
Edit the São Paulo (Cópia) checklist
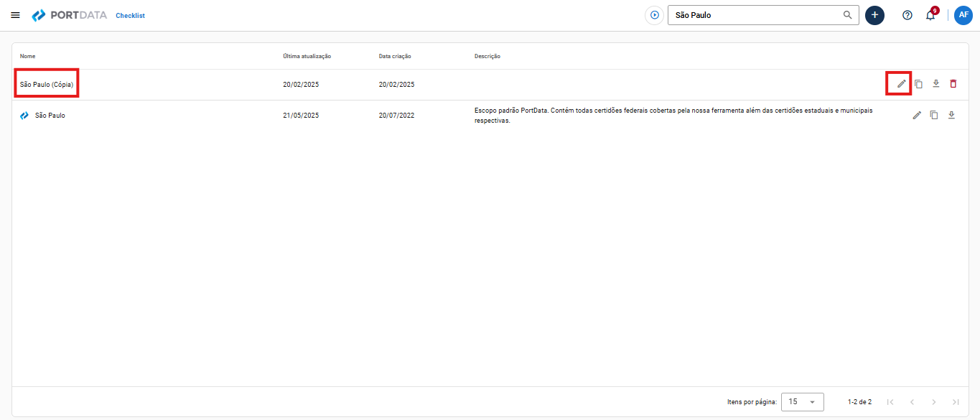(x=902, y=84)
